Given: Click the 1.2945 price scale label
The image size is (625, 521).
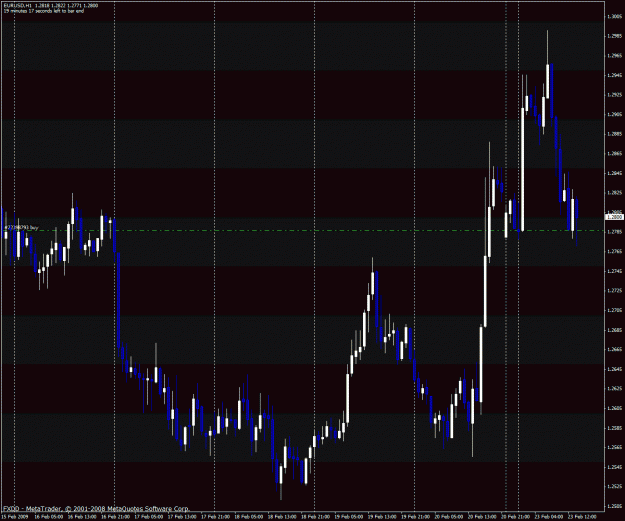Looking at the screenshot, I should 615,75.
